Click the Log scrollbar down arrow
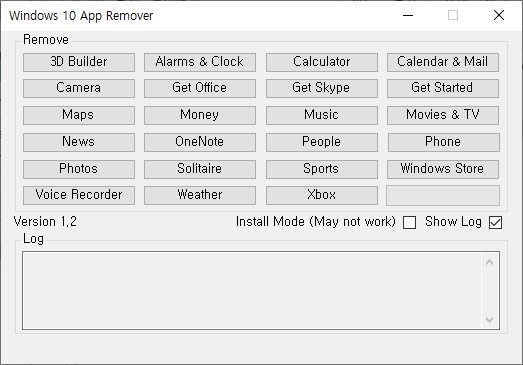The width and height of the screenshot is (523, 365). [489, 320]
